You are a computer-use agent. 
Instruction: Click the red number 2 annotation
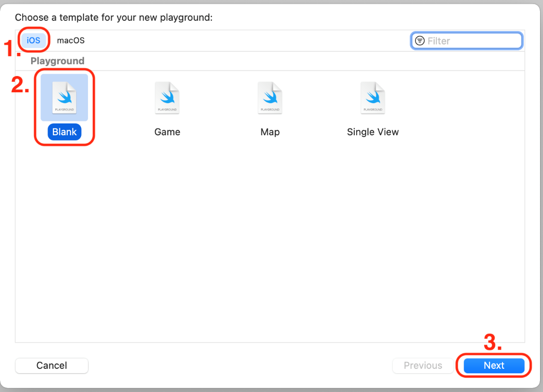tap(20, 85)
